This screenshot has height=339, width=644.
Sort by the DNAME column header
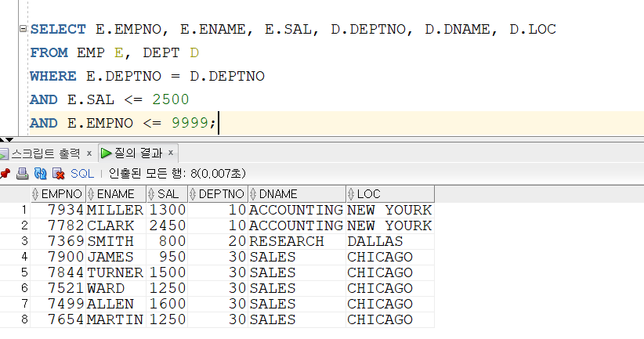tap(296, 193)
